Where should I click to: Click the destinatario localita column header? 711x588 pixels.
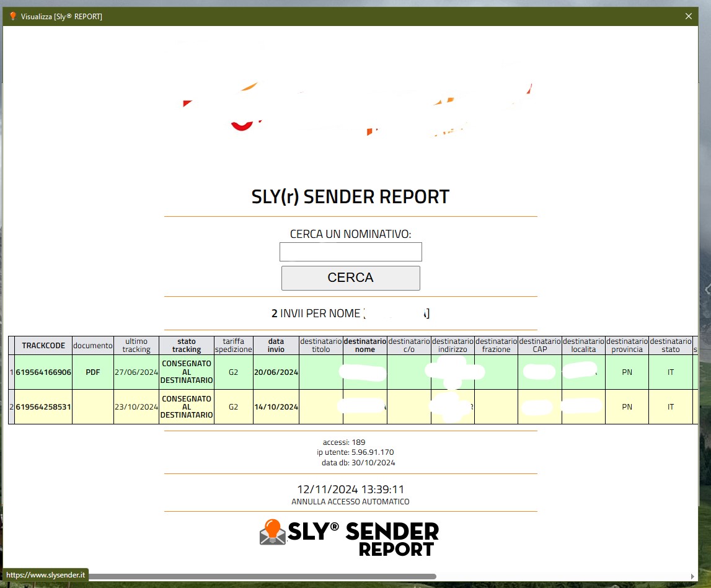(583, 346)
